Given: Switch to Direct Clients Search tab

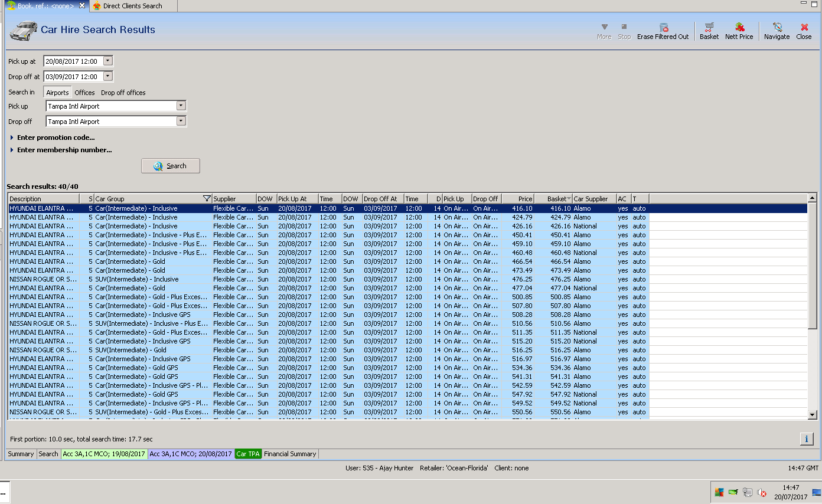Looking at the screenshot, I should point(132,6).
